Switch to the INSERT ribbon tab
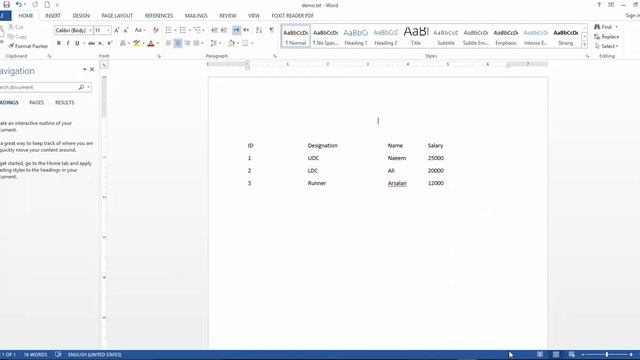 (53, 16)
